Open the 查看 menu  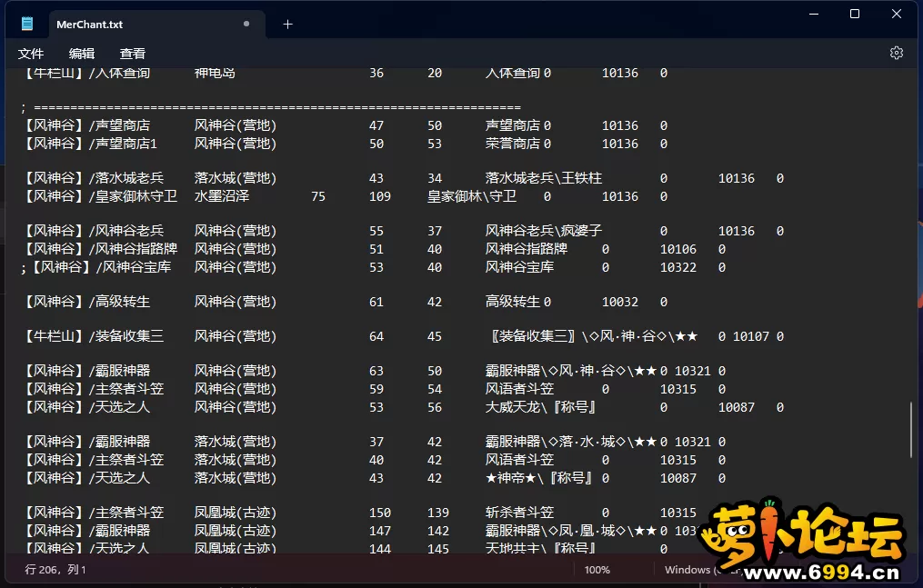[x=132, y=54]
